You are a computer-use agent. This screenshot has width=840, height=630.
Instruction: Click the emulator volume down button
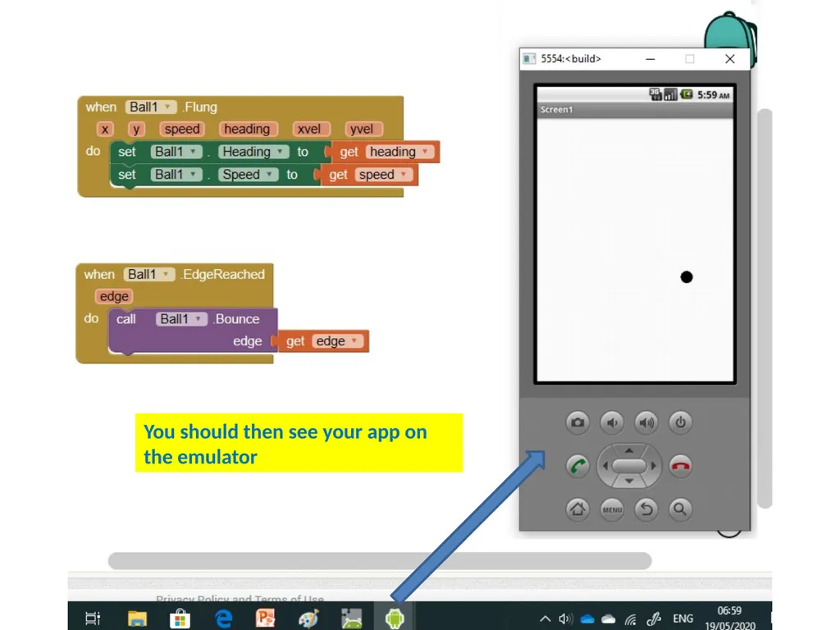click(612, 422)
